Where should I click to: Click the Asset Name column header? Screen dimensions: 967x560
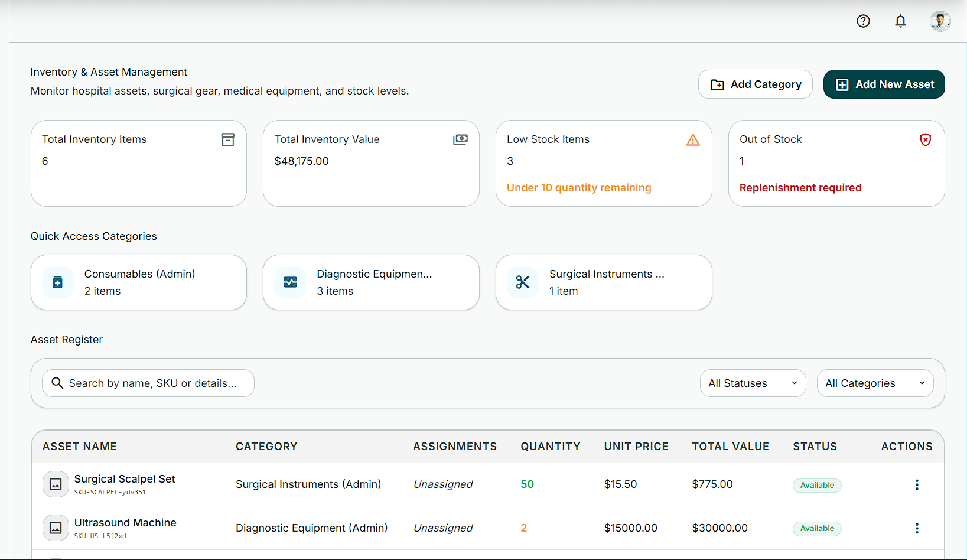point(80,447)
